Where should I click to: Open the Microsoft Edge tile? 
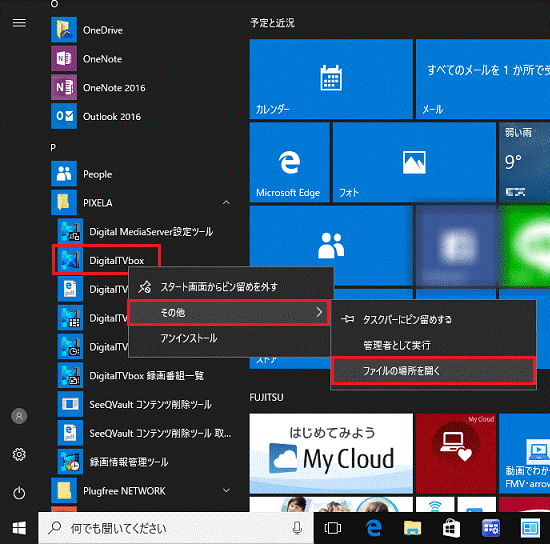(x=289, y=162)
